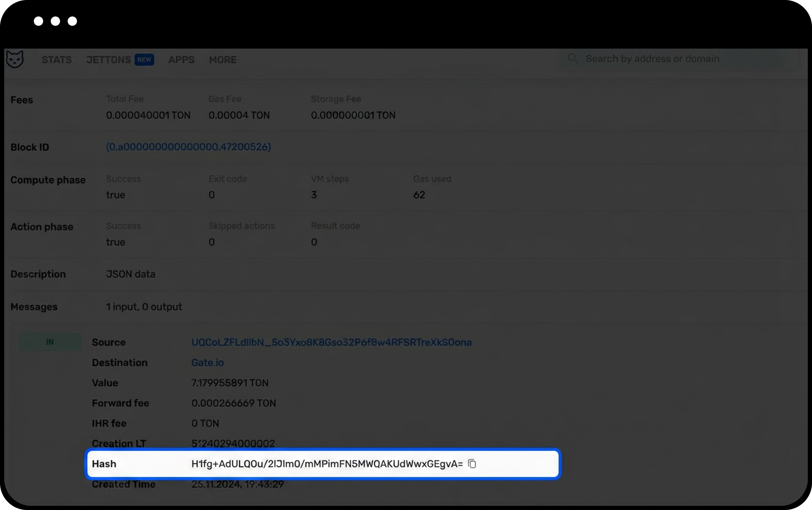Click the JSON data description value
This screenshot has height=510, width=812.
pos(130,274)
